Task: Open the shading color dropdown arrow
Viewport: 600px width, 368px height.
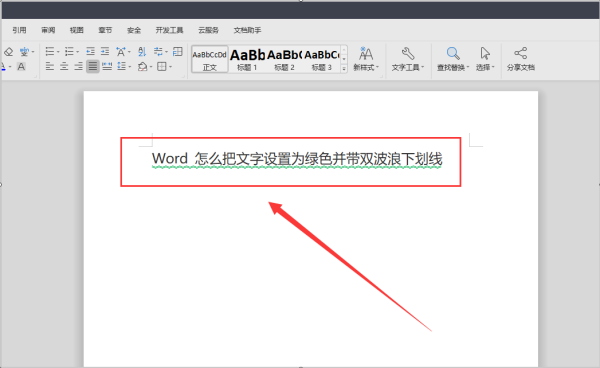Action: point(151,67)
